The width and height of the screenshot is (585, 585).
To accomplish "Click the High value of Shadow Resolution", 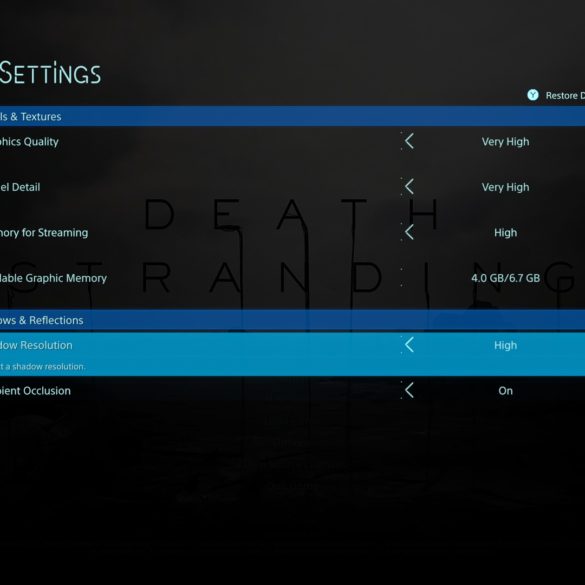I will point(506,345).
